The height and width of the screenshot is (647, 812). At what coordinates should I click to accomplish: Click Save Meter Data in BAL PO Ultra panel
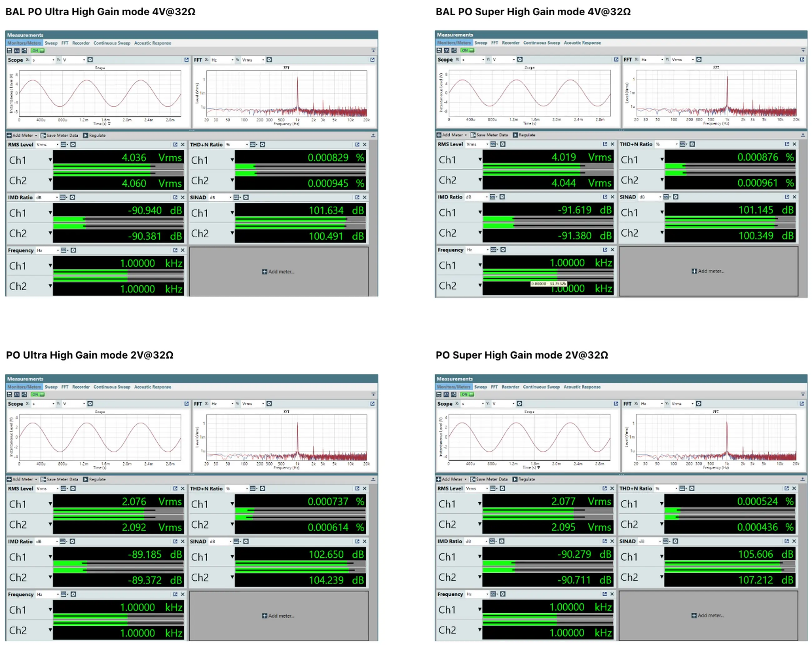[x=60, y=135]
